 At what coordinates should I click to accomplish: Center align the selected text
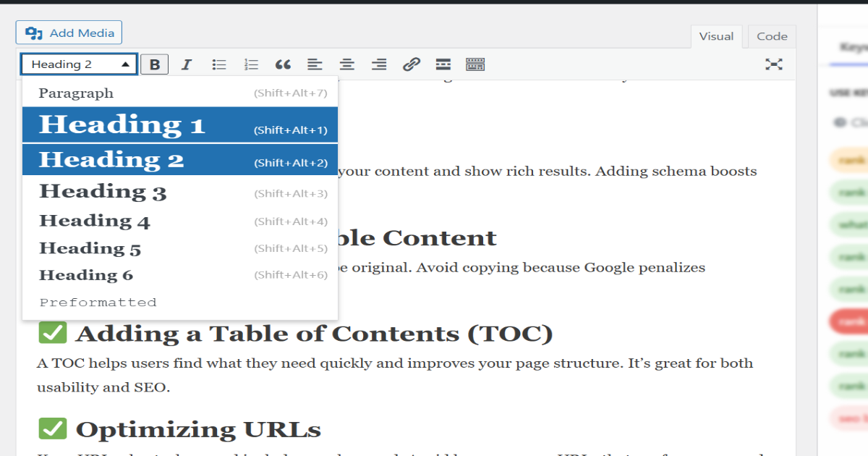click(346, 64)
